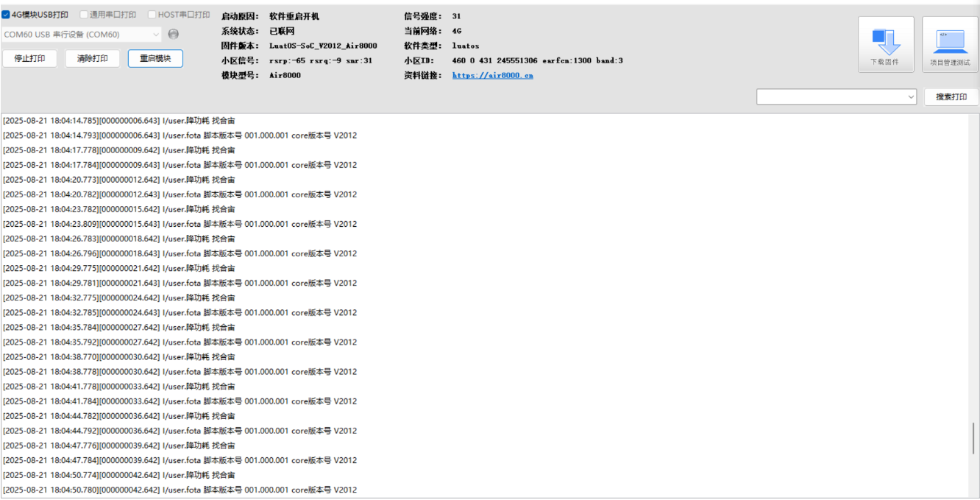Open the https://air8000.cn link
This screenshot has height=500, width=980.
tap(492, 75)
